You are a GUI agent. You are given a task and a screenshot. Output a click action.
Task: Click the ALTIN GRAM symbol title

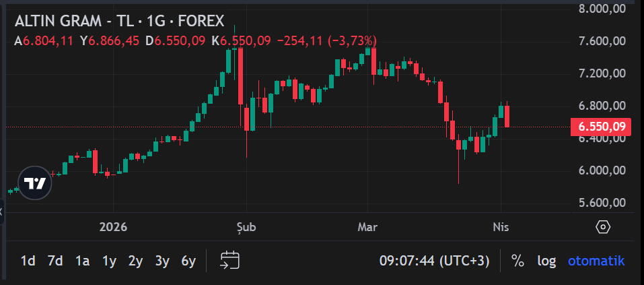tap(119, 22)
